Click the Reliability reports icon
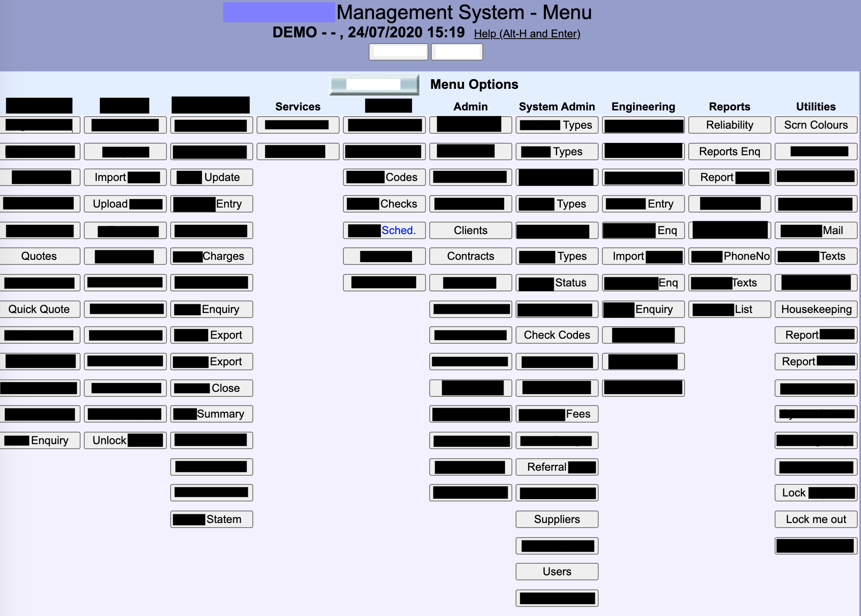 coord(730,125)
